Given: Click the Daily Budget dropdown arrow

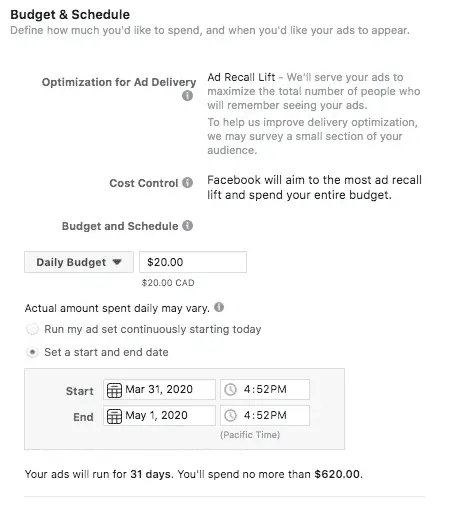Looking at the screenshot, I should (117, 262).
